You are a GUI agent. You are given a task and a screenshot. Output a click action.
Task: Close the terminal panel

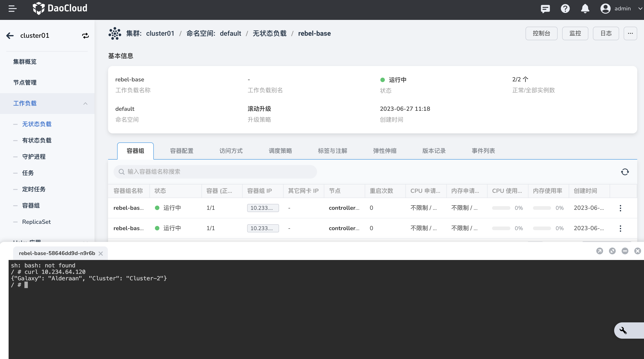[x=637, y=251]
